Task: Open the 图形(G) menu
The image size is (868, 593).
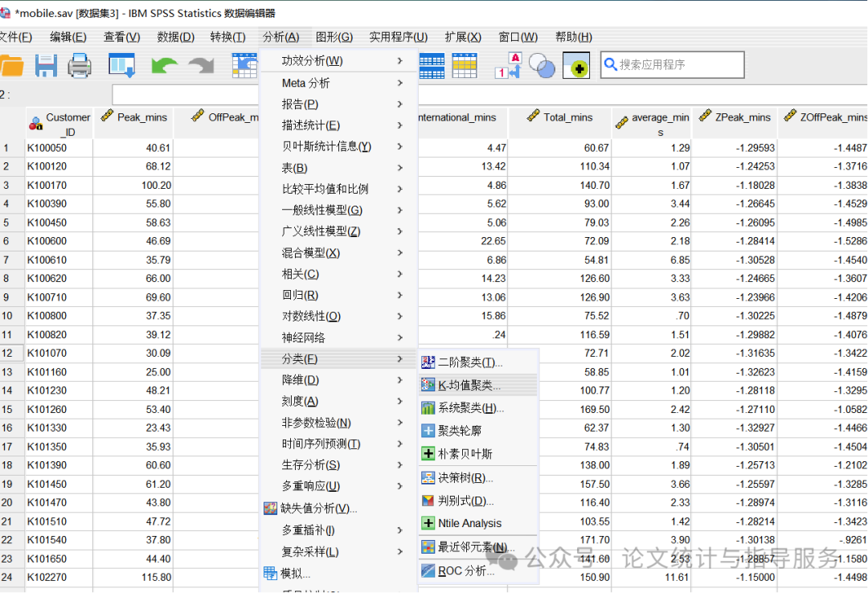Action: point(334,37)
